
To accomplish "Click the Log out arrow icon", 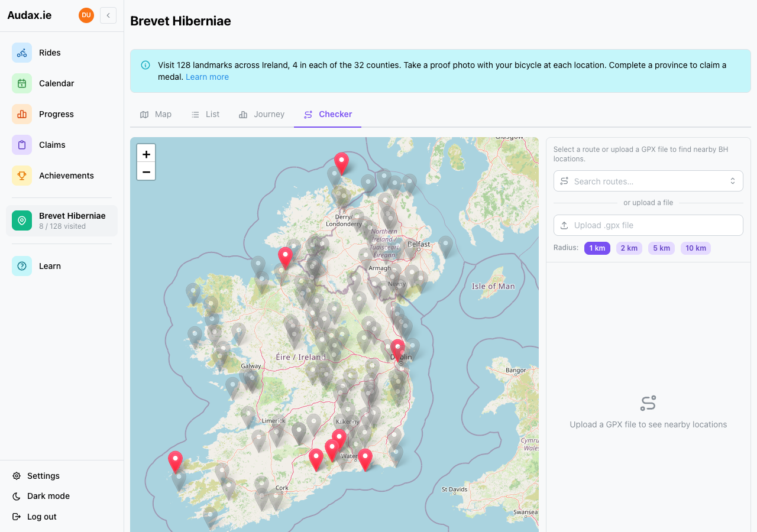I will pos(17,517).
